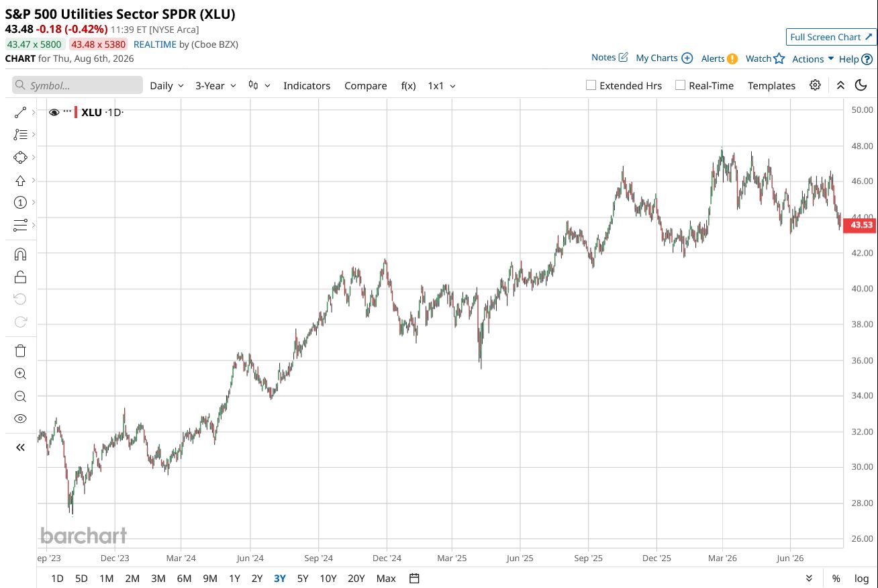Undo the last drawing action

click(x=20, y=299)
